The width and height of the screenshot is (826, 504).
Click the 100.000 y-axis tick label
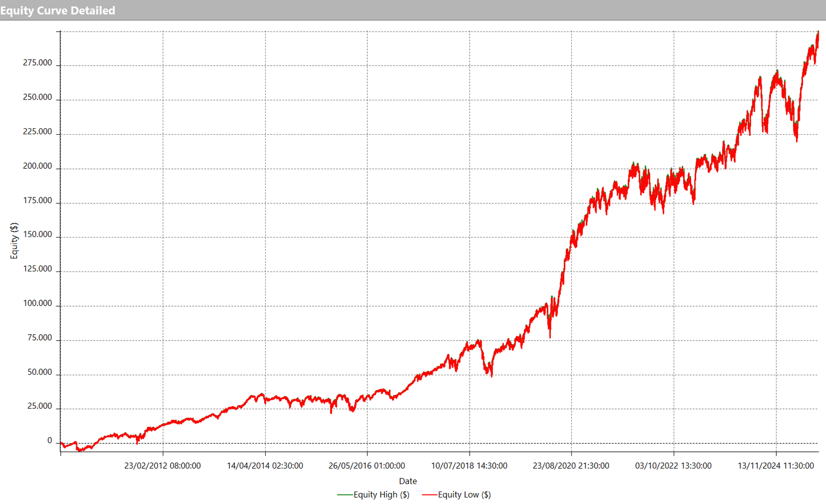tap(37, 303)
